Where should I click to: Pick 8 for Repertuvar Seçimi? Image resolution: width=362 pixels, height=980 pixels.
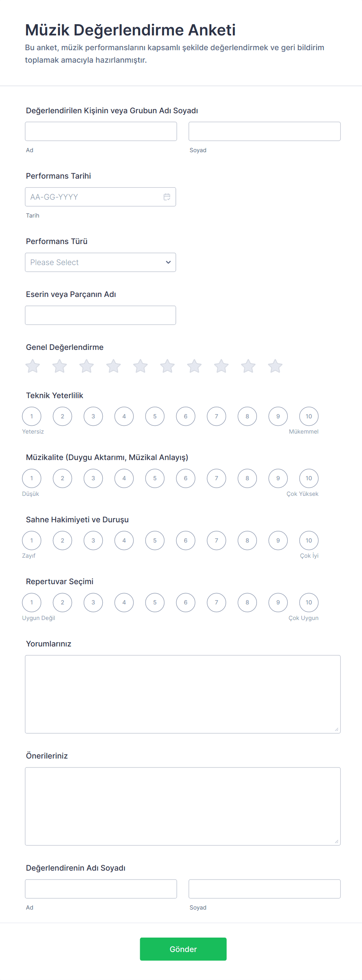[x=247, y=602]
